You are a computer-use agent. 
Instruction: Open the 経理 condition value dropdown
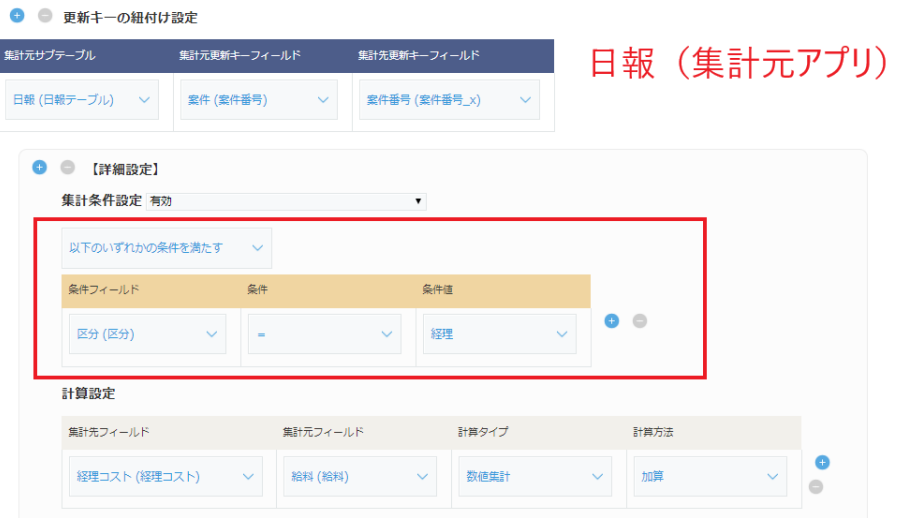tap(499, 334)
